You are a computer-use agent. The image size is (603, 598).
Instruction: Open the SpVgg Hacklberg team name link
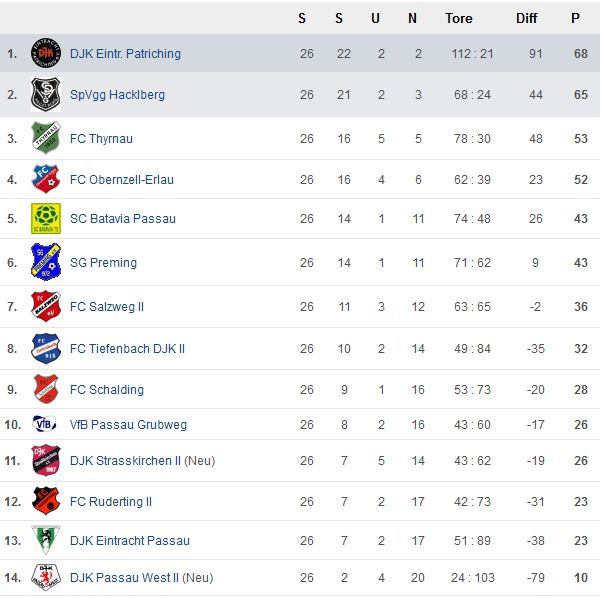tap(117, 95)
